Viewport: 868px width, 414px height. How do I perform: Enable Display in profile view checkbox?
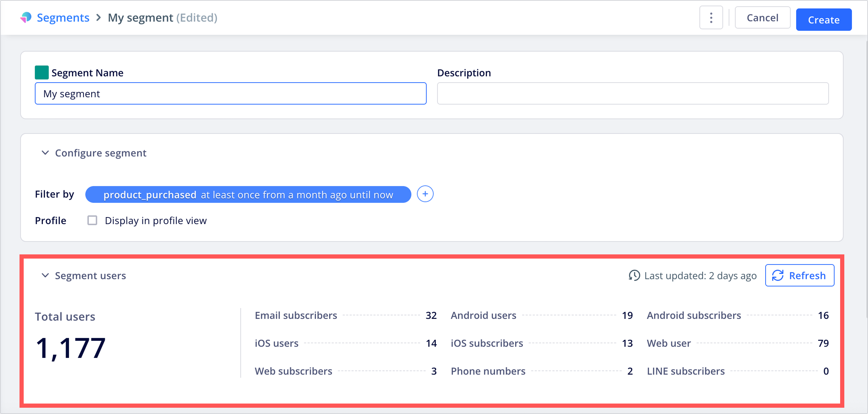[92, 220]
